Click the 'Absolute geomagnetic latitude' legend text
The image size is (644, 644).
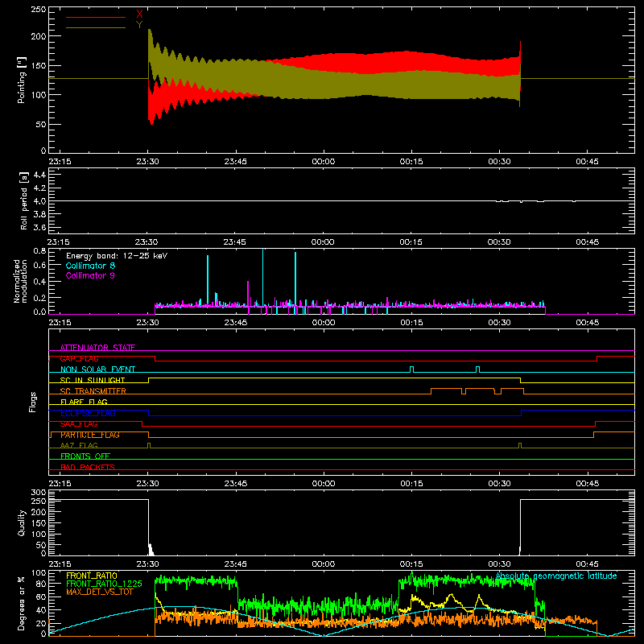[x=556, y=576]
